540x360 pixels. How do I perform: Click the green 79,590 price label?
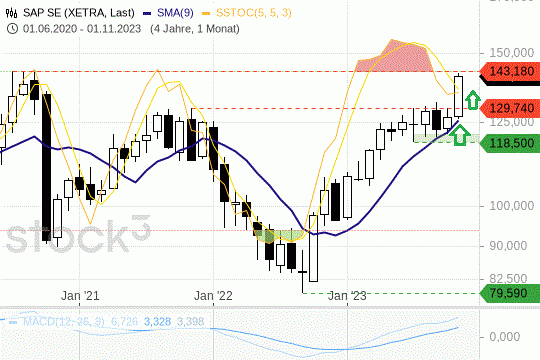coord(509,294)
